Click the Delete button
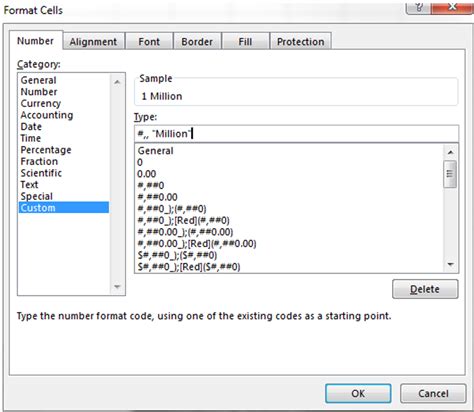The height and width of the screenshot is (412, 474). click(x=425, y=289)
